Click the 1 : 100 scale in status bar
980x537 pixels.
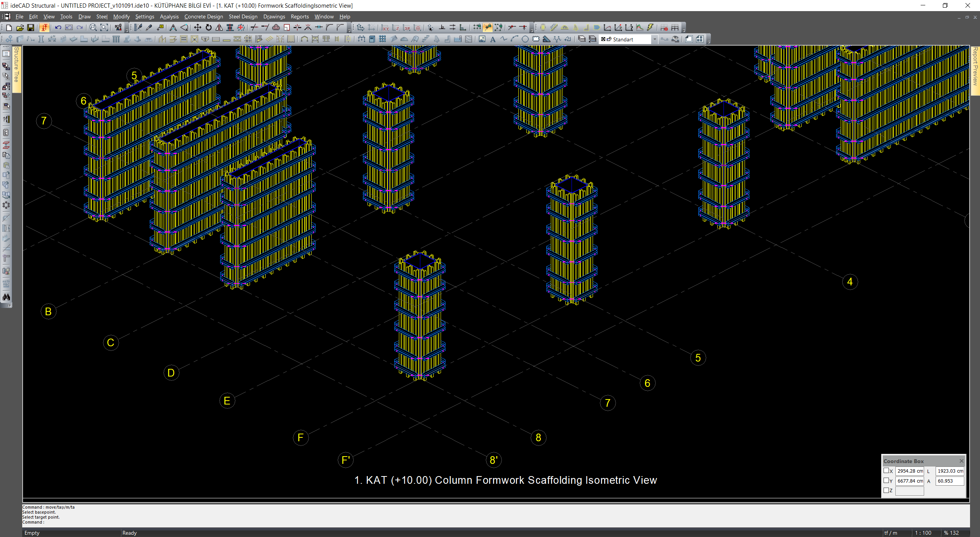[x=923, y=533]
